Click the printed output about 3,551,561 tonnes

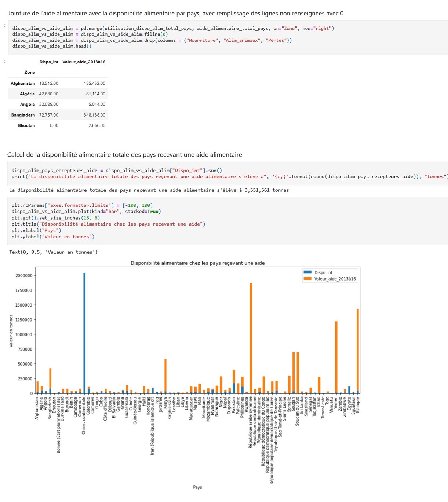tap(149, 190)
